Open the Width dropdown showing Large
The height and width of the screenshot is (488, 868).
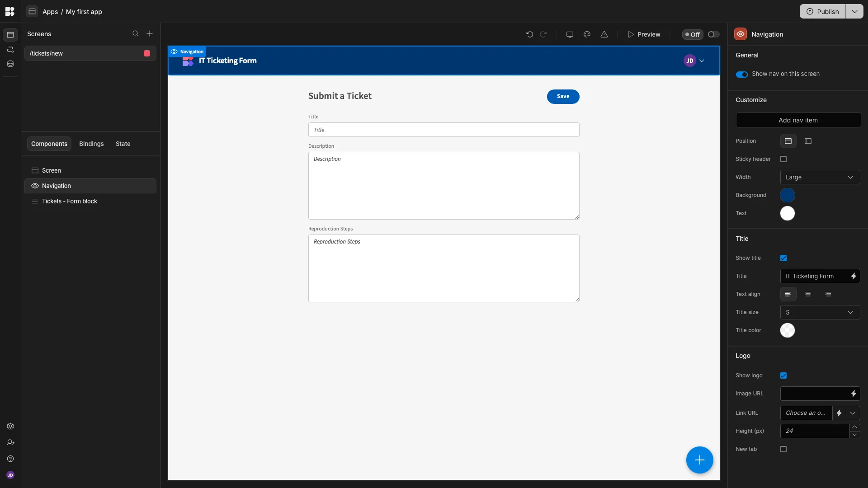click(x=820, y=177)
